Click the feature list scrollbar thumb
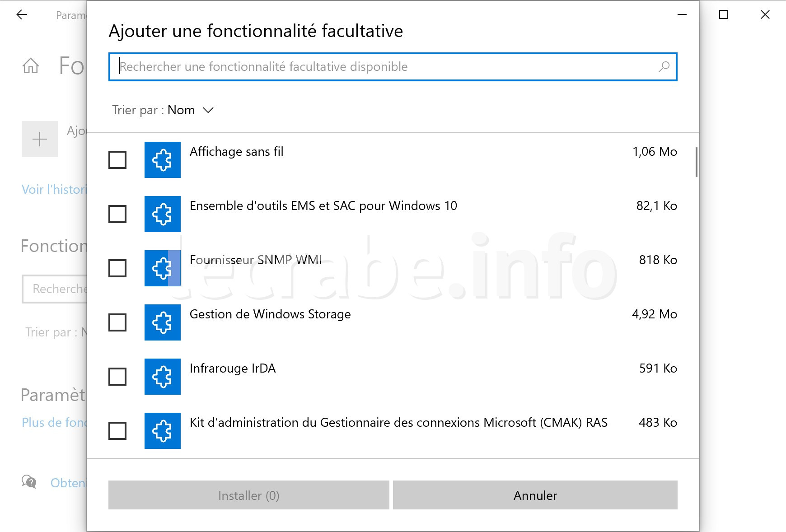This screenshot has width=786, height=532. tap(697, 162)
